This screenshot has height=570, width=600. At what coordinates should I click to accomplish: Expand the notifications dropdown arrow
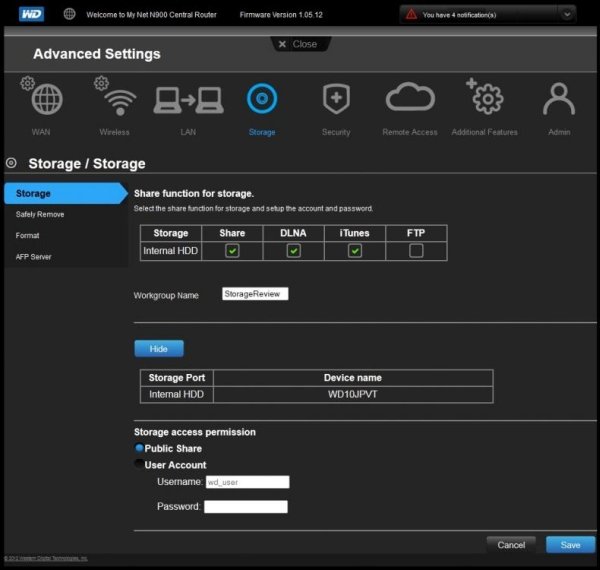point(567,14)
